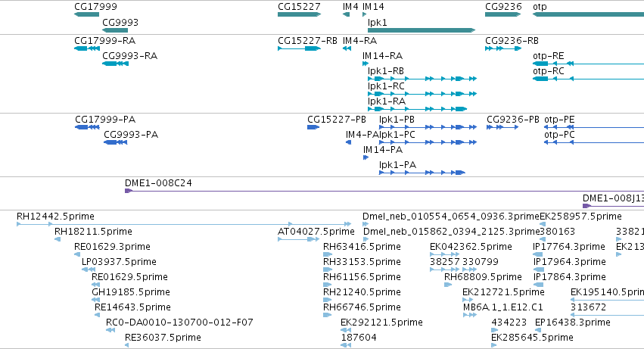Click the EK042362.5prime EST
644x349 pixels.
444,254
